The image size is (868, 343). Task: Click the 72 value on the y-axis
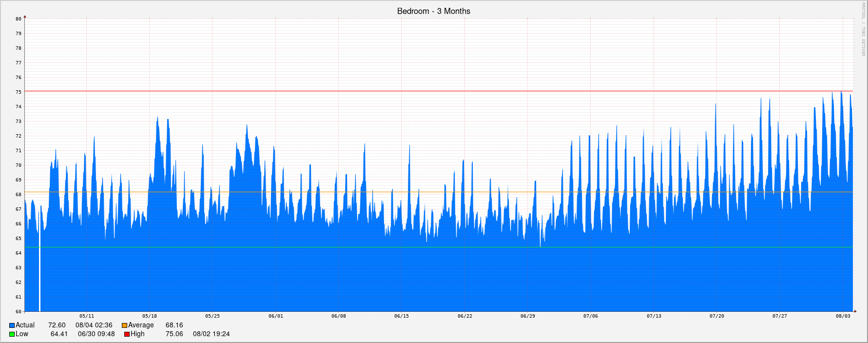(x=19, y=136)
